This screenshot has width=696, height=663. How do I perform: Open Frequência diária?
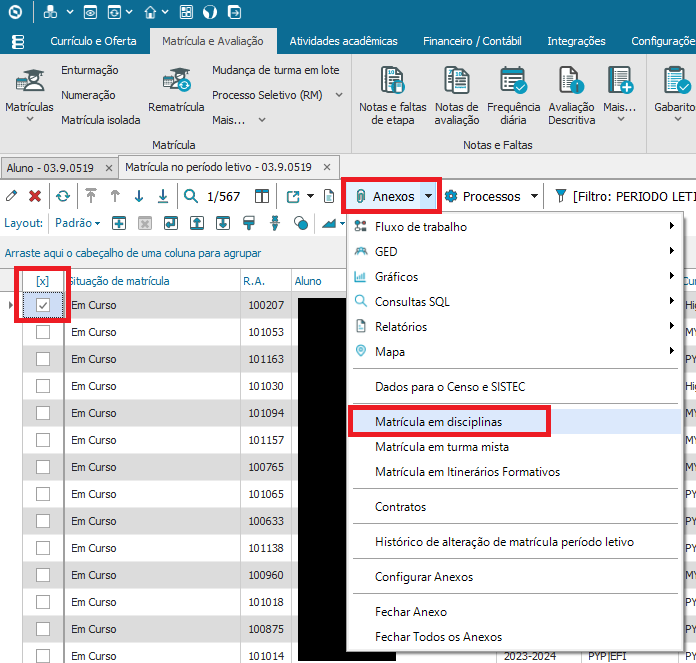pos(514,96)
